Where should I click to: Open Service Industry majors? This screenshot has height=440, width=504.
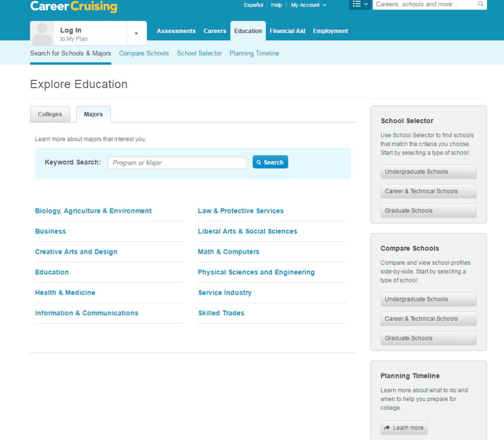tap(224, 293)
